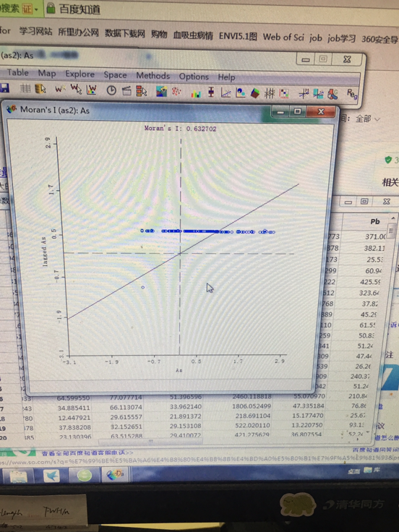Image resolution: width=399 pixels, height=532 pixels.
Task: Maximize the Moran's I window
Action: (x=297, y=112)
